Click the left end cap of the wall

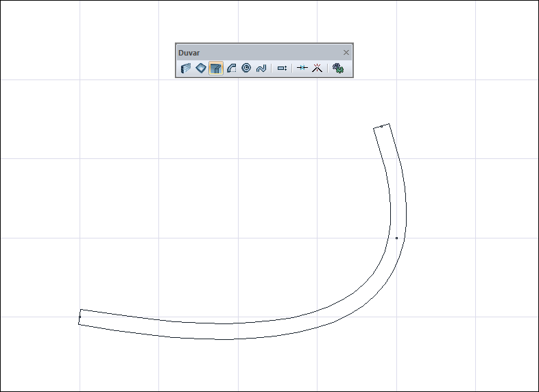coord(80,317)
